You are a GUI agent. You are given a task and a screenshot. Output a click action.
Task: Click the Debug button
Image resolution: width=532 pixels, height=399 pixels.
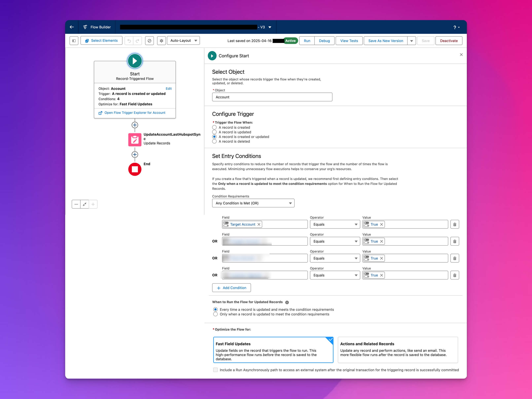(x=324, y=41)
